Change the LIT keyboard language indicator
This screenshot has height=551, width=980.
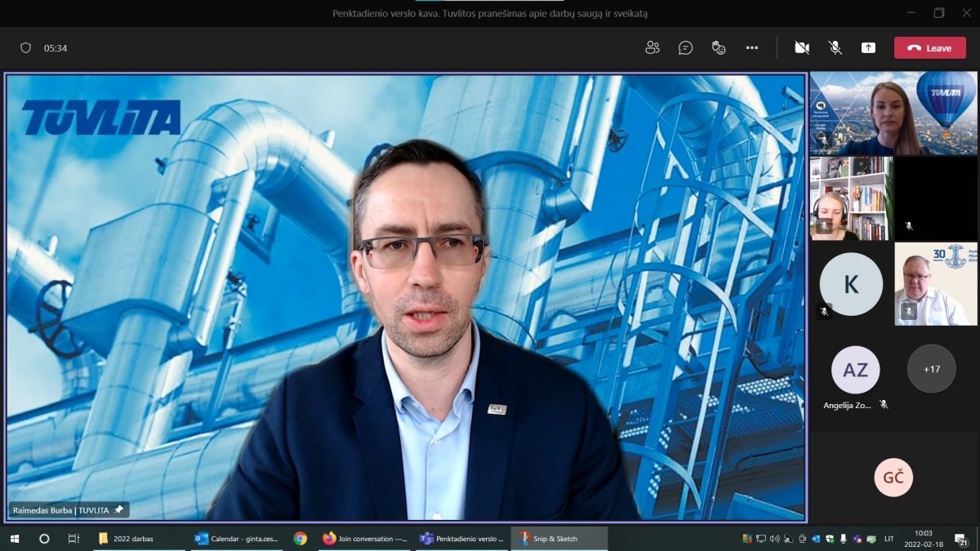(889, 539)
